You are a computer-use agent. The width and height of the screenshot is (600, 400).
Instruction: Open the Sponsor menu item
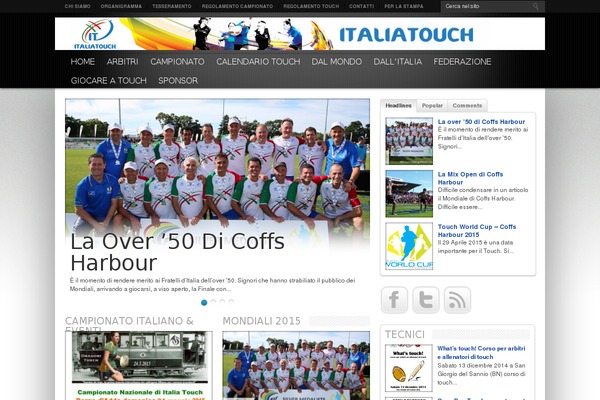[x=178, y=81]
